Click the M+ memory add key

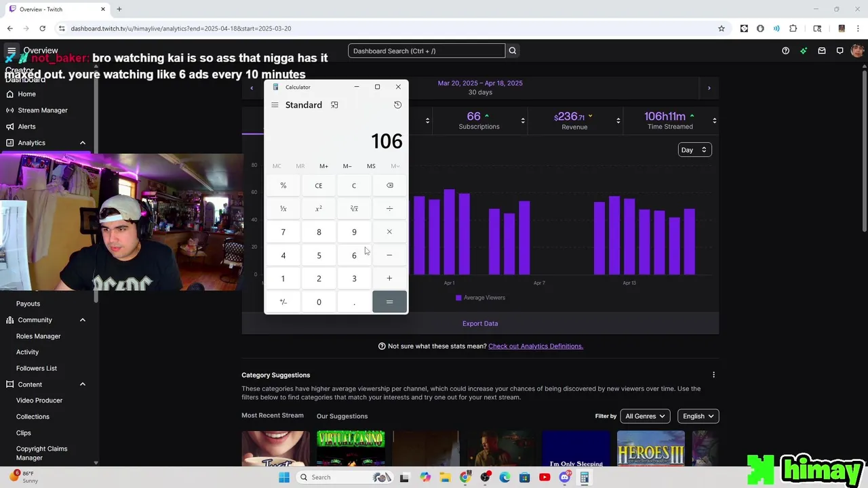[323, 166]
